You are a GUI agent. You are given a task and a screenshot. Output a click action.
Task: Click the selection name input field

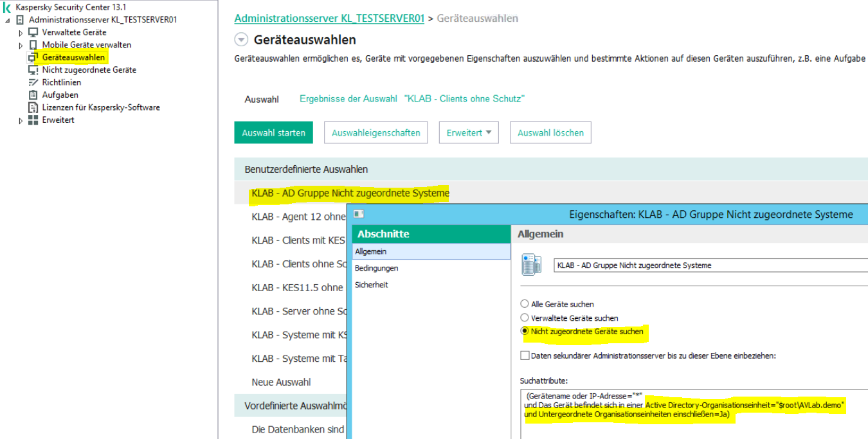(710, 265)
